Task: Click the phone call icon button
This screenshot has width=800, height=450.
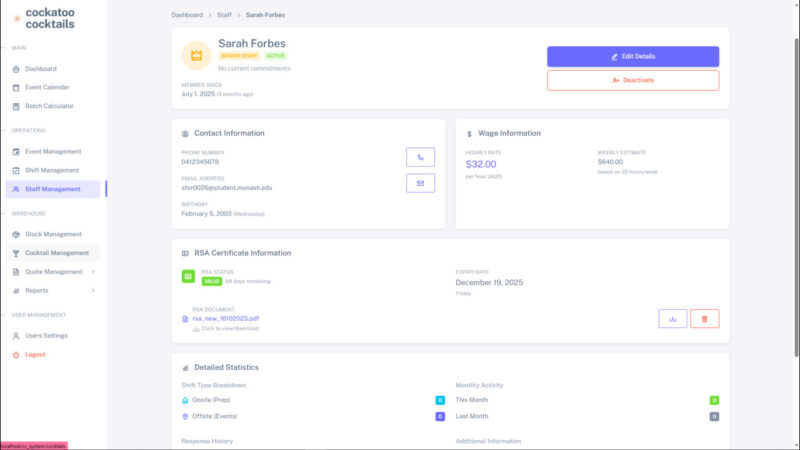Action: (x=420, y=157)
